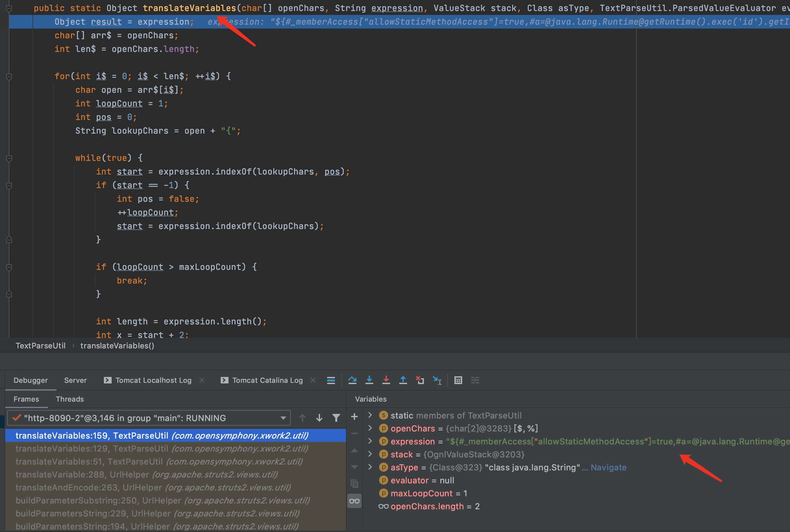This screenshot has width=790, height=532.
Task: Click the Trace Current Stream Chain icon
Action: (x=475, y=380)
